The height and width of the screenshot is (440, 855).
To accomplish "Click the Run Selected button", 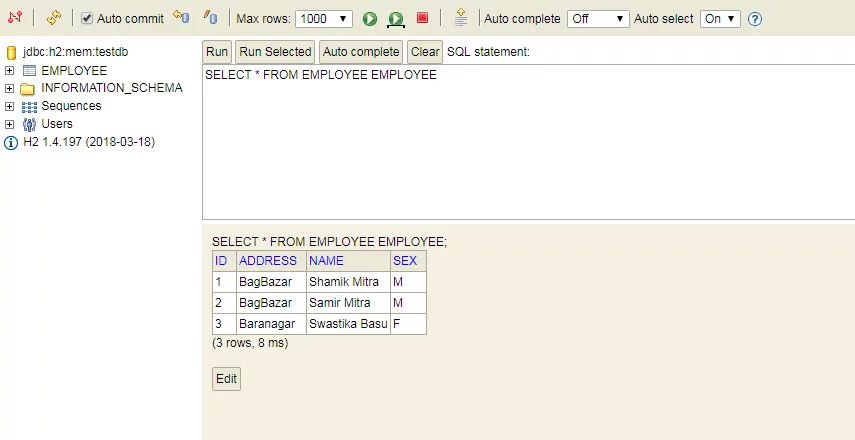I will click(275, 52).
